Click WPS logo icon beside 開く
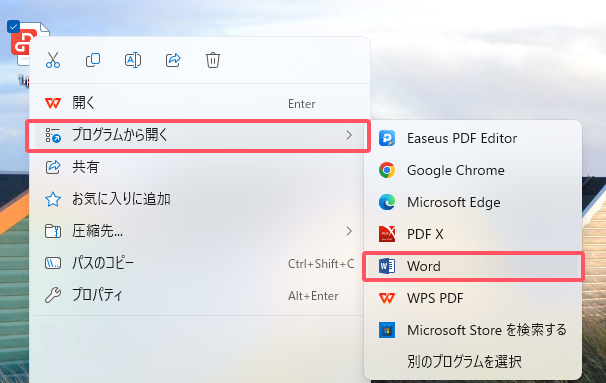 [x=53, y=103]
